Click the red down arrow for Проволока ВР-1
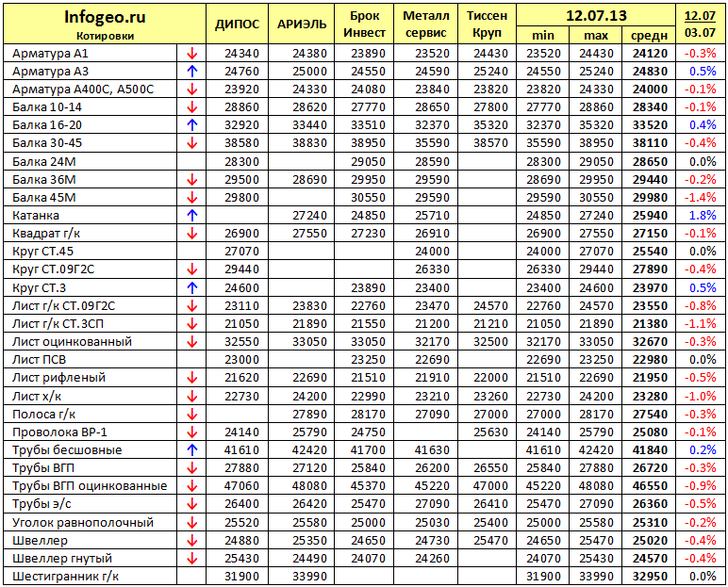728x587 pixels. pos(191,432)
